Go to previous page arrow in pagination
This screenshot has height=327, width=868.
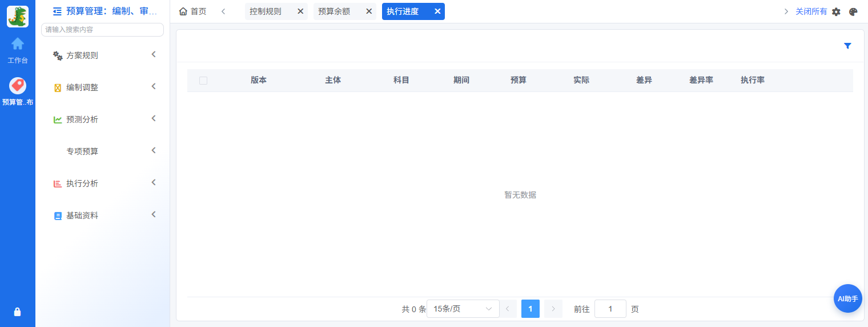[508, 309]
